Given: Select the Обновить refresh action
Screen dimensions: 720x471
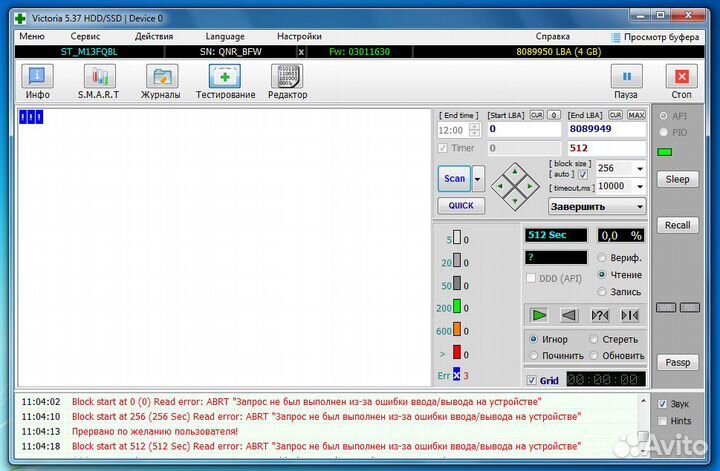Looking at the screenshot, I should click(x=593, y=355).
